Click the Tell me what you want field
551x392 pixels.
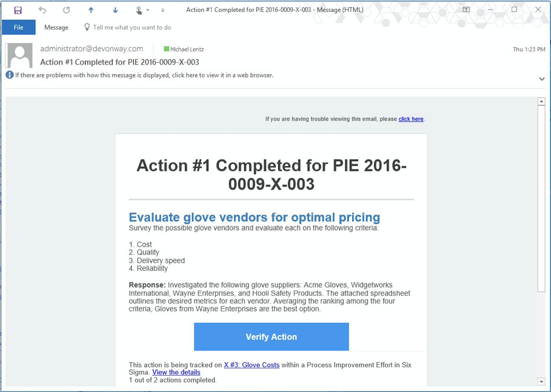[x=132, y=27]
